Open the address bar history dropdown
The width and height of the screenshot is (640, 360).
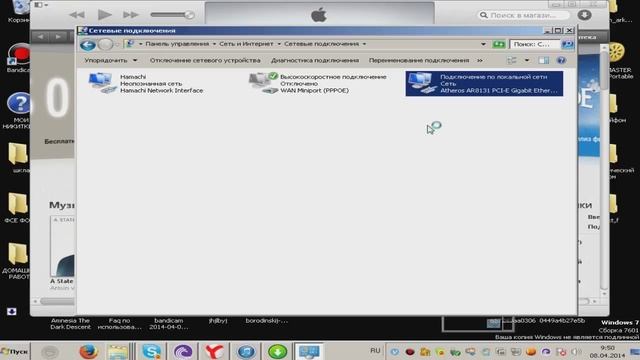pos(483,44)
